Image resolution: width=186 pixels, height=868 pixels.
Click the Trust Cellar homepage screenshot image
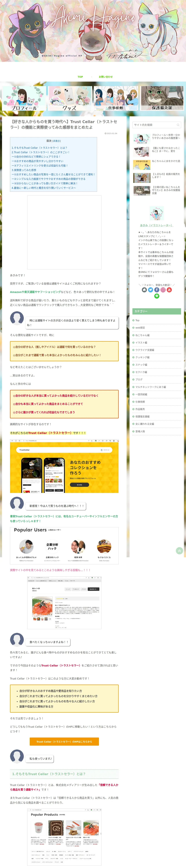coord(64,466)
